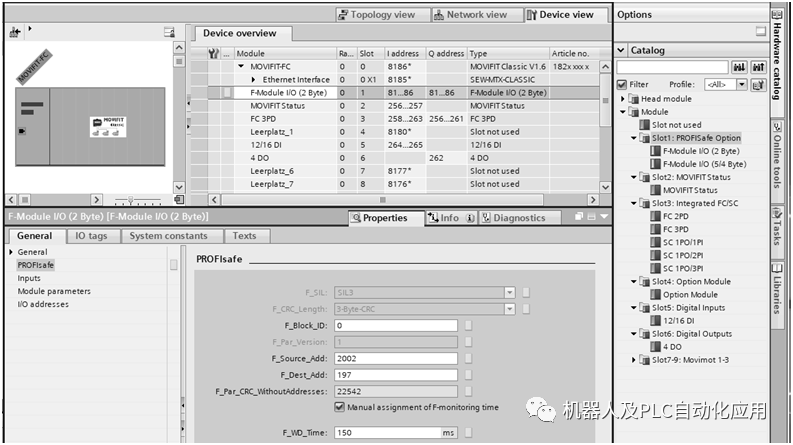
Task: Select Slot not used catalog item
Action: tap(676, 125)
